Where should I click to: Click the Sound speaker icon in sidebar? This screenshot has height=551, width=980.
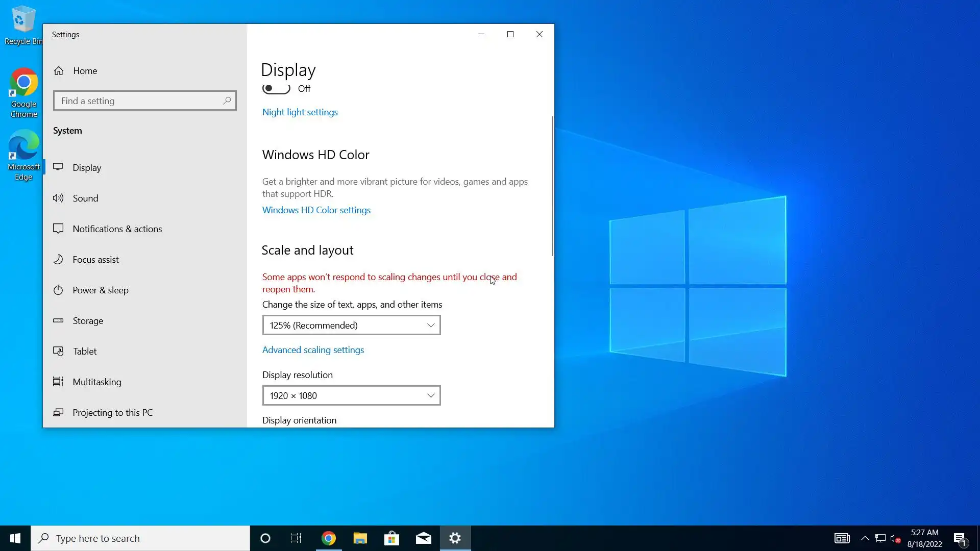point(58,198)
